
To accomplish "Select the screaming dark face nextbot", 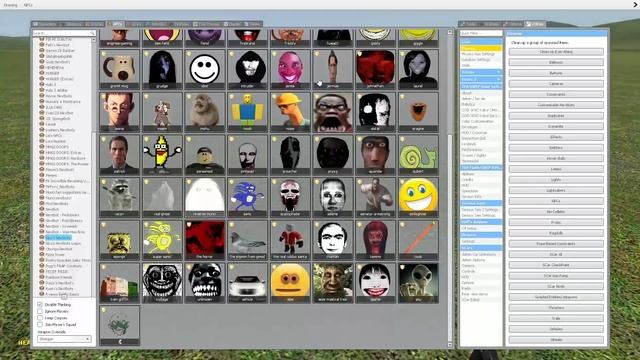I will (333, 112).
